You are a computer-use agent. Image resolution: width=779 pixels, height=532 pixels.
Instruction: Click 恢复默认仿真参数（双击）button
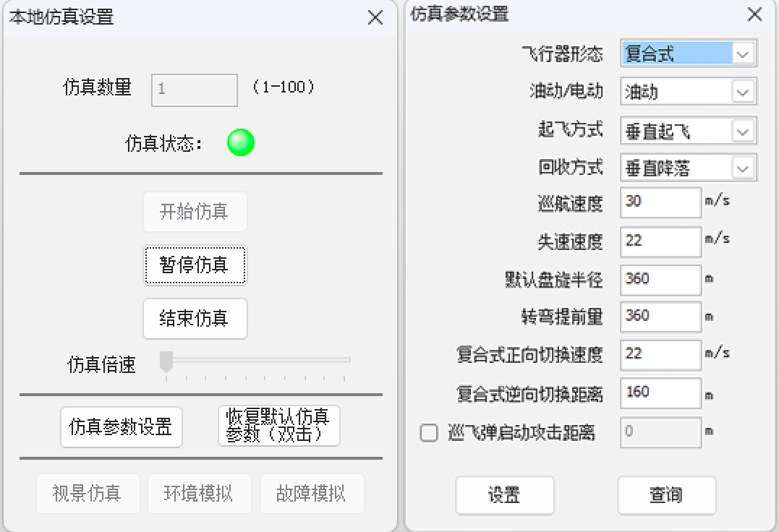point(278,425)
